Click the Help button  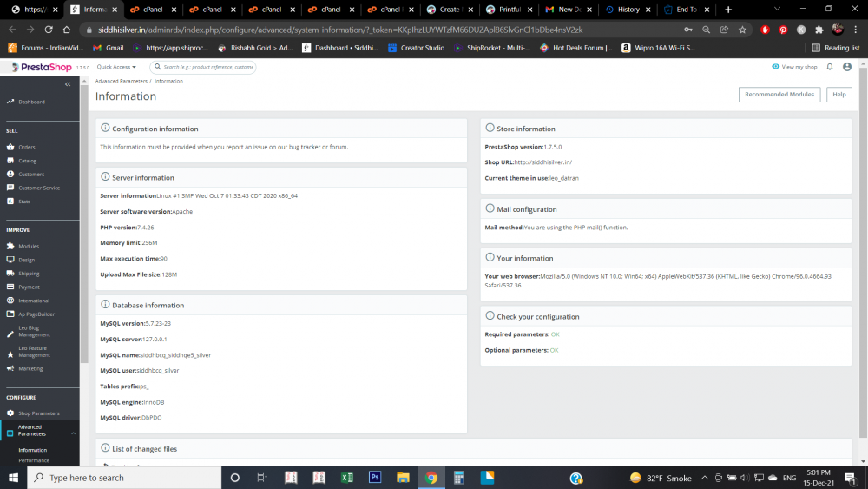tap(839, 95)
